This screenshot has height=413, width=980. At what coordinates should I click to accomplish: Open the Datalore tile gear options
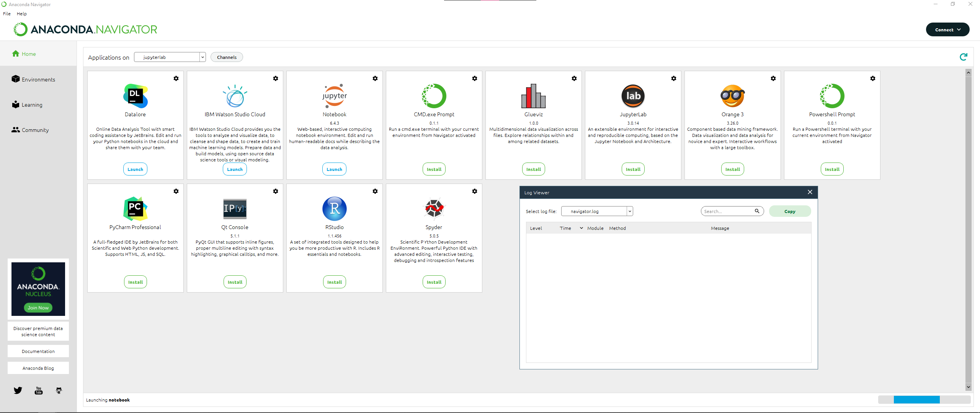pyautogui.click(x=176, y=78)
